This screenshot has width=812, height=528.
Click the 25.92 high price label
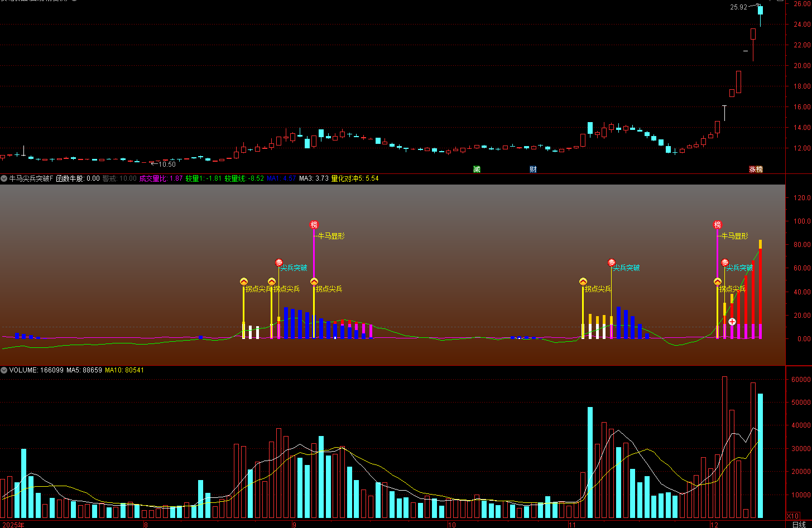tap(738, 7)
